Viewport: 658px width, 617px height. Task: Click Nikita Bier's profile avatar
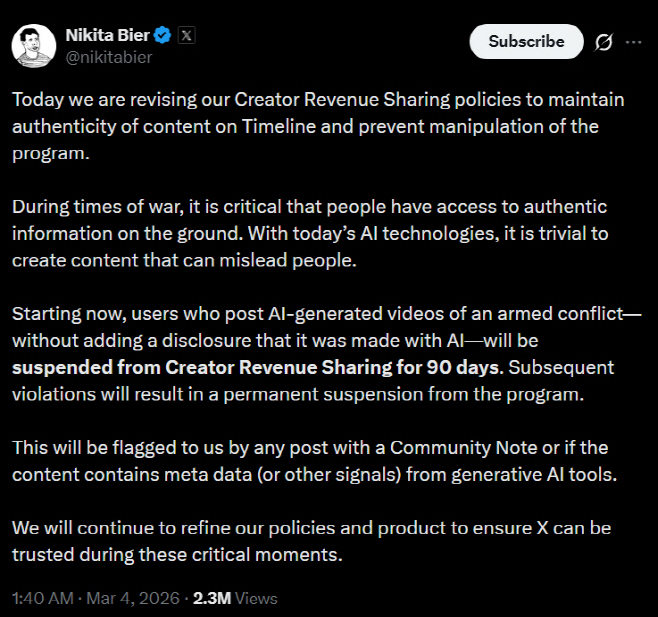[x=33, y=45]
